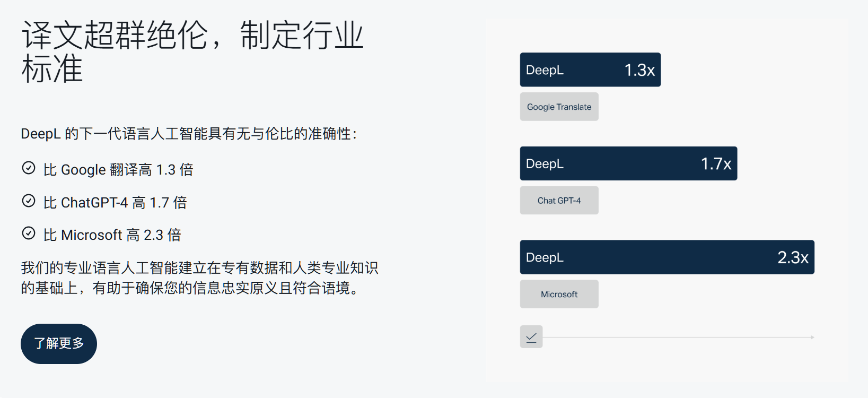Click the Microsoft label box
This screenshot has height=398, width=868.
point(559,294)
